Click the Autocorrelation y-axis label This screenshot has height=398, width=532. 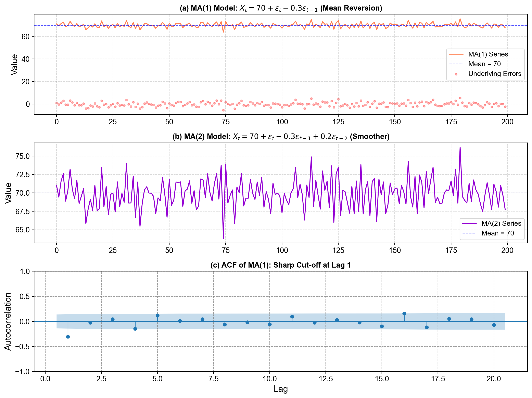point(8,322)
